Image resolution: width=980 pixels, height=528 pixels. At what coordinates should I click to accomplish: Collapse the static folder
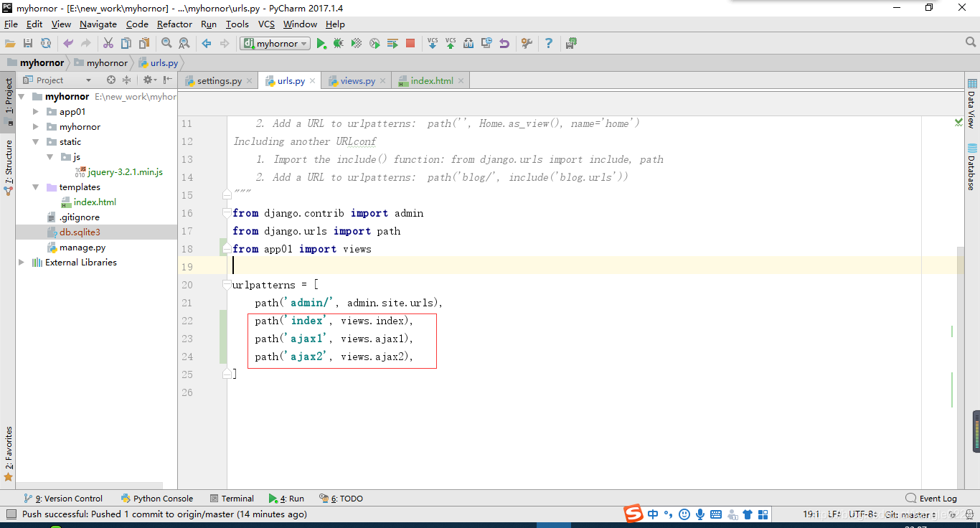[36, 142]
